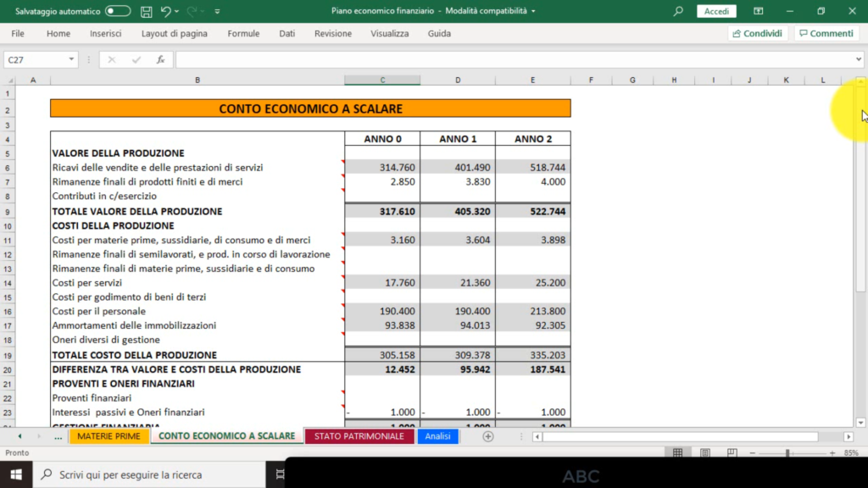
Task: Open the Visualizza ribbon tab
Action: pyautogui.click(x=390, y=33)
